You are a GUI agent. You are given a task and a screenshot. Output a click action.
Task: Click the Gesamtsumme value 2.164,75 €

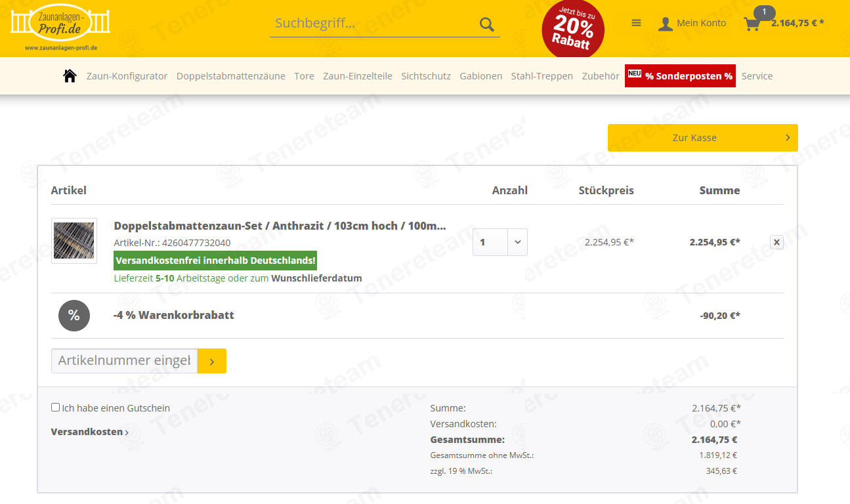tap(714, 440)
